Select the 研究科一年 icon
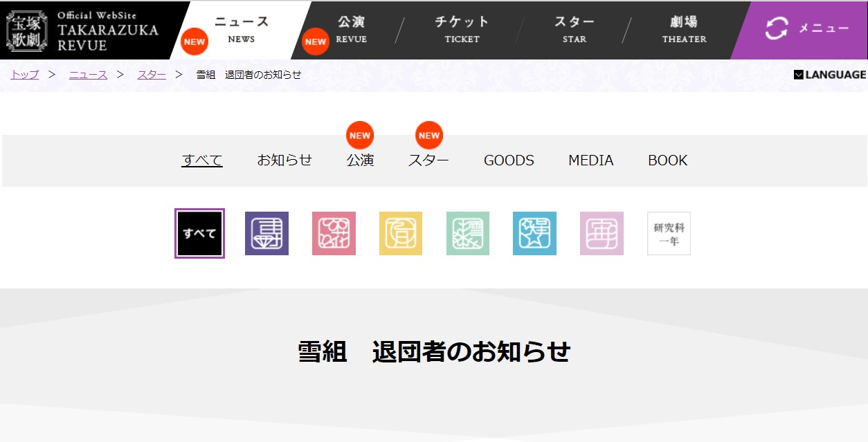Image resolution: width=868 pixels, height=442 pixels. click(669, 233)
